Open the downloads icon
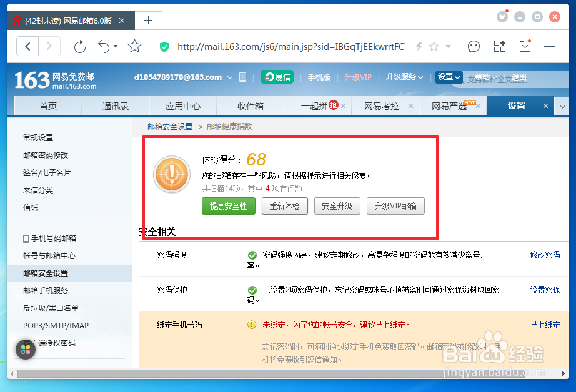This screenshot has width=576, height=392. 525,46
